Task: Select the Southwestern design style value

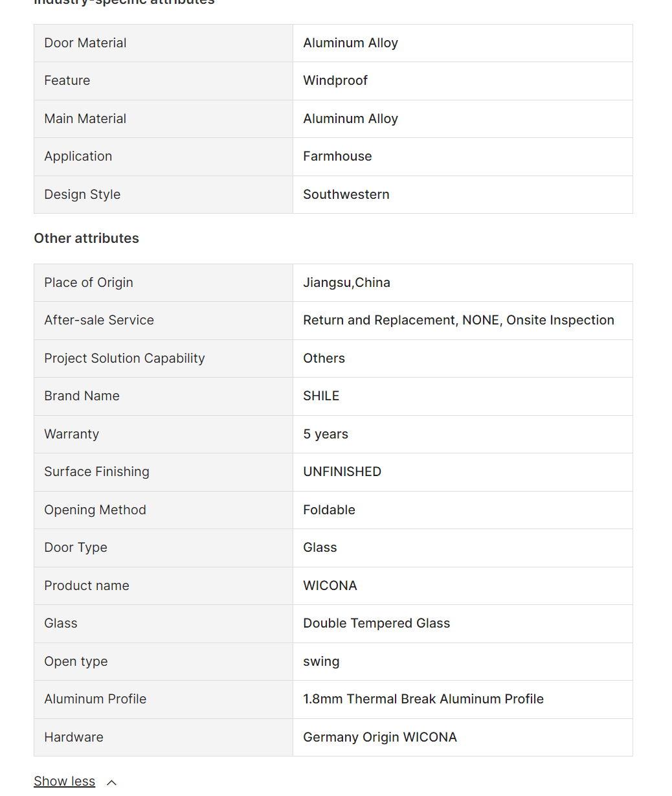Action: click(346, 194)
